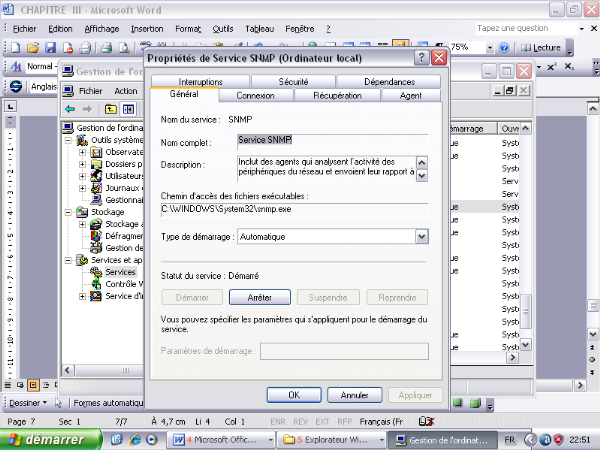This screenshot has height=450, width=600.
Task: Go up one level in console tree
Action: point(111,109)
